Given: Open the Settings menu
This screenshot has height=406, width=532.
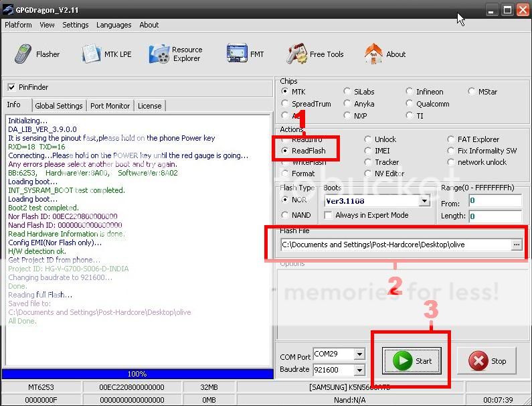Looking at the screenshot, I should [75, 25].
